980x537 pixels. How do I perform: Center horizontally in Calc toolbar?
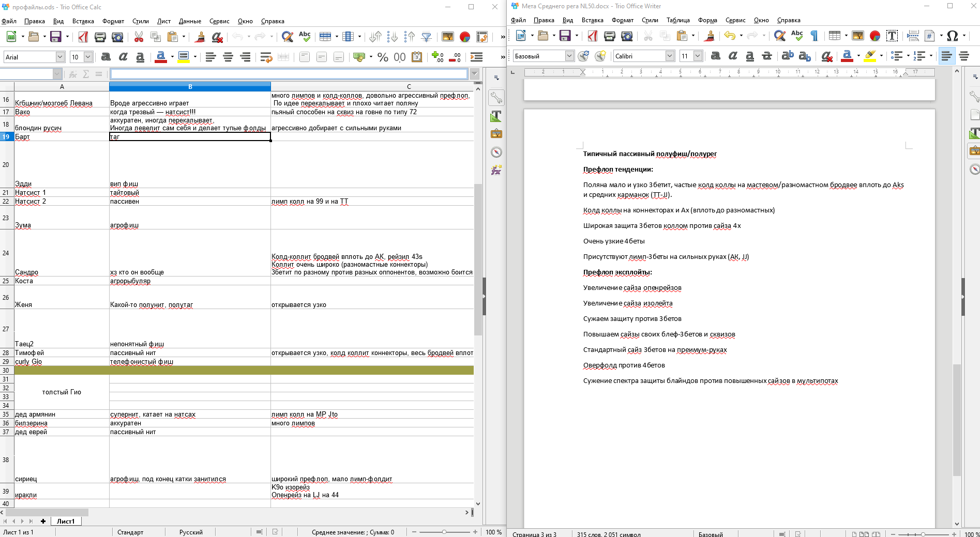228,57
